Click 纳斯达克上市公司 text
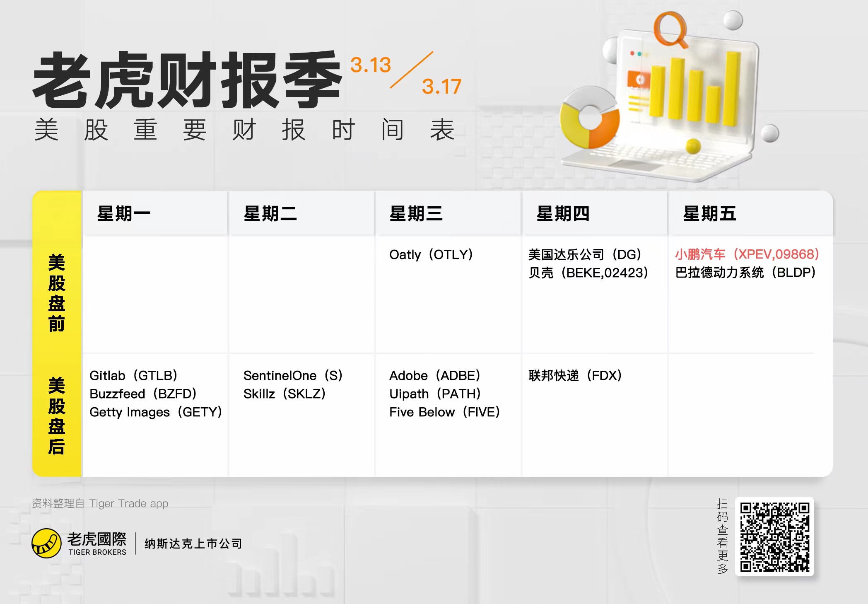Viewport: 868px width, 604px height. point(193,544)
